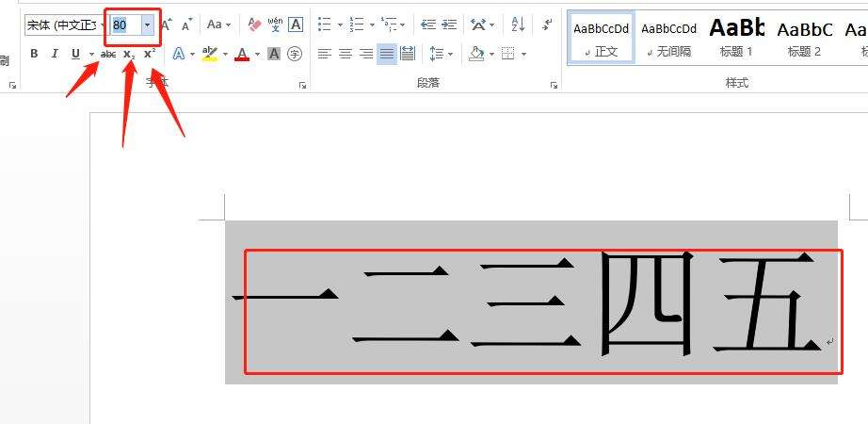Click the font size field showing 80
The width and height of the screenshot is (868, 424).
(126, 24)
